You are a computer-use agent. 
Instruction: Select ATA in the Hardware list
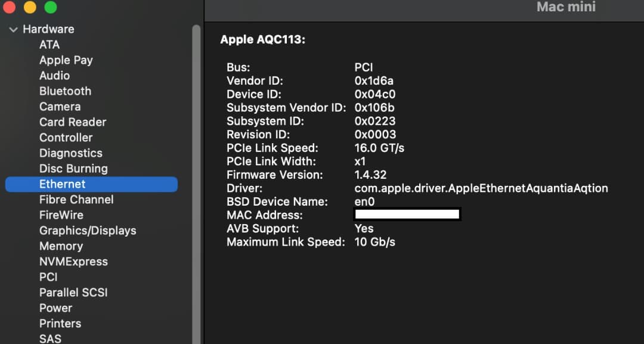[x=49, y=44]
